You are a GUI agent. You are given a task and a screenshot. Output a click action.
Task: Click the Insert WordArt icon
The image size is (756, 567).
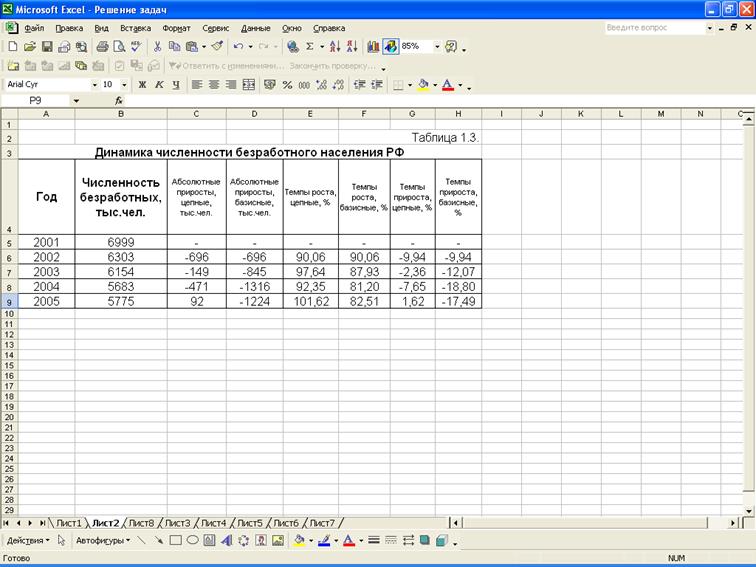pyautogui.click(x=226, y=540)
